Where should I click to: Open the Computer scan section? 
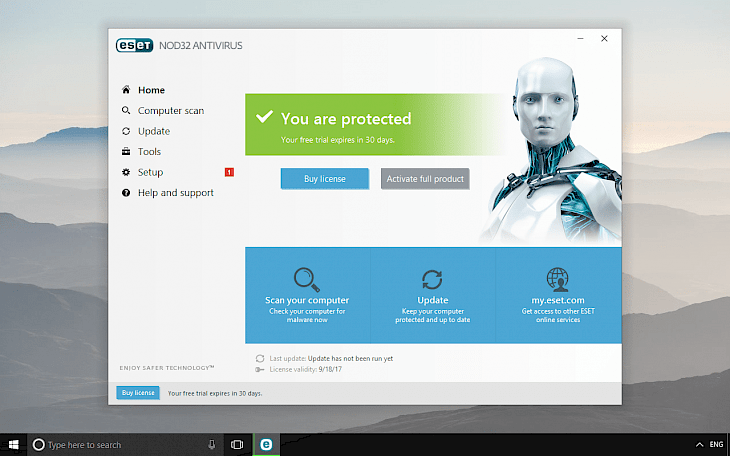(x=171, y=110)
